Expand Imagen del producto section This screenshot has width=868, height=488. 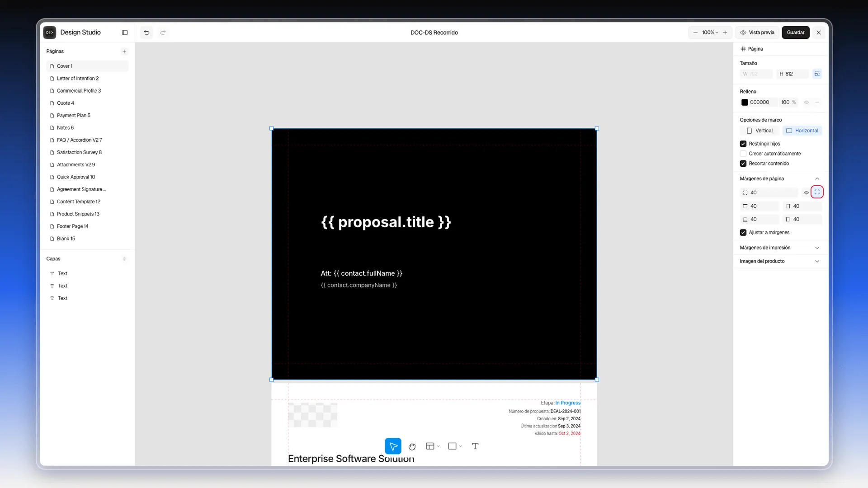(817, 261)
